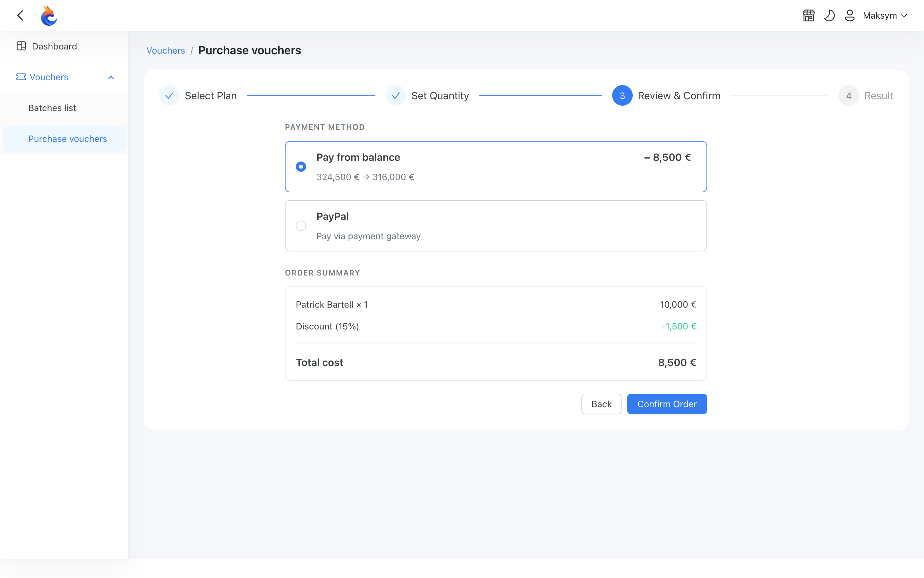The height and width of the screenshot is (578, 924).
Task: Click the Set Quantity step checkmark
Action: point(396,95)
